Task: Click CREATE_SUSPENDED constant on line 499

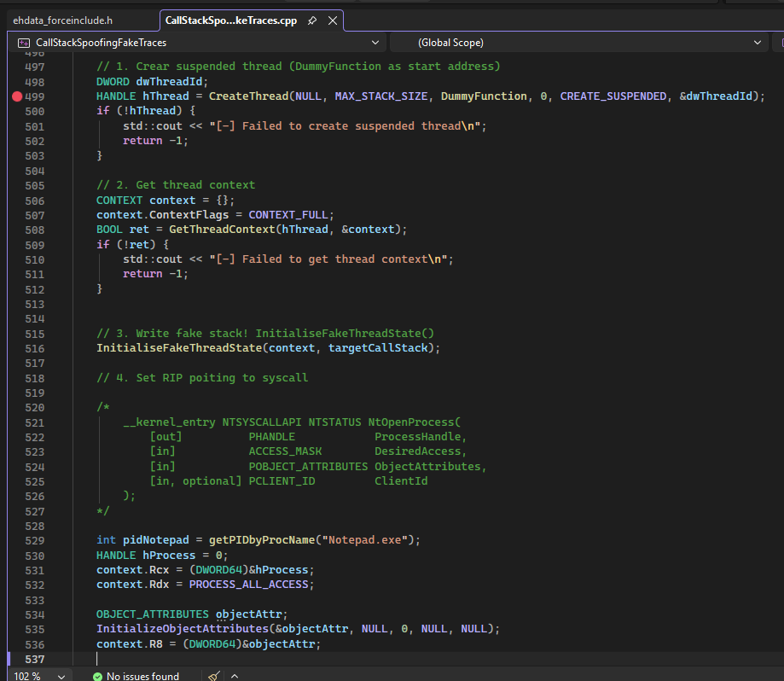Action: point(613,96)
